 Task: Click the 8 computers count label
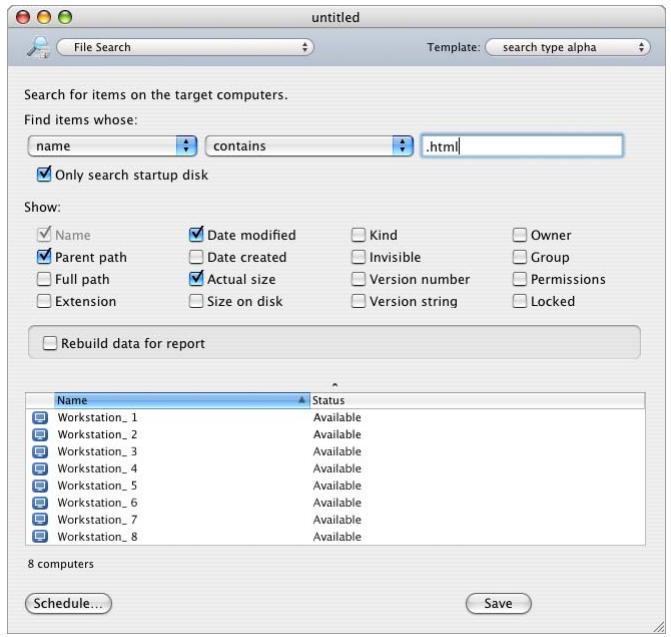pos(60,564)
